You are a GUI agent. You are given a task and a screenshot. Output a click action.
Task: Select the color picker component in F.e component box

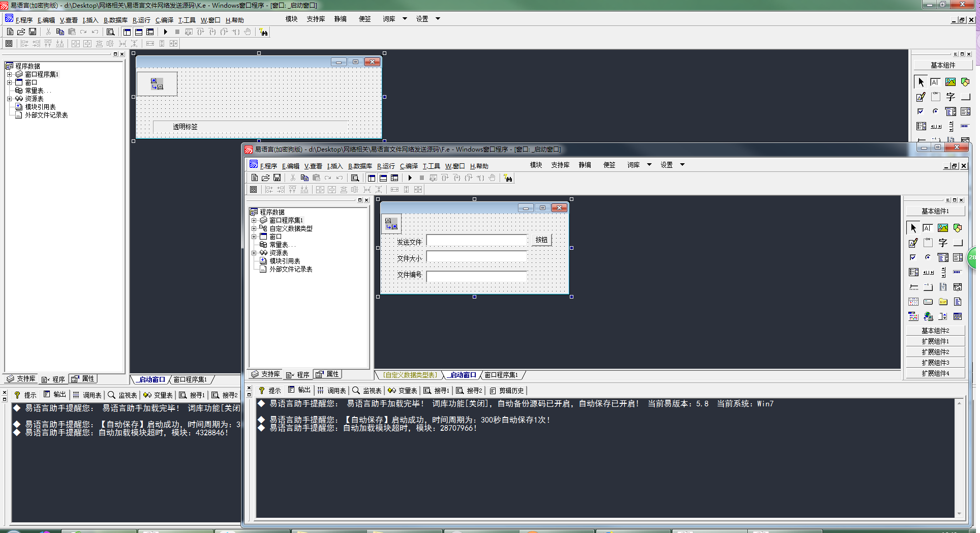click(x=913, y=317)
